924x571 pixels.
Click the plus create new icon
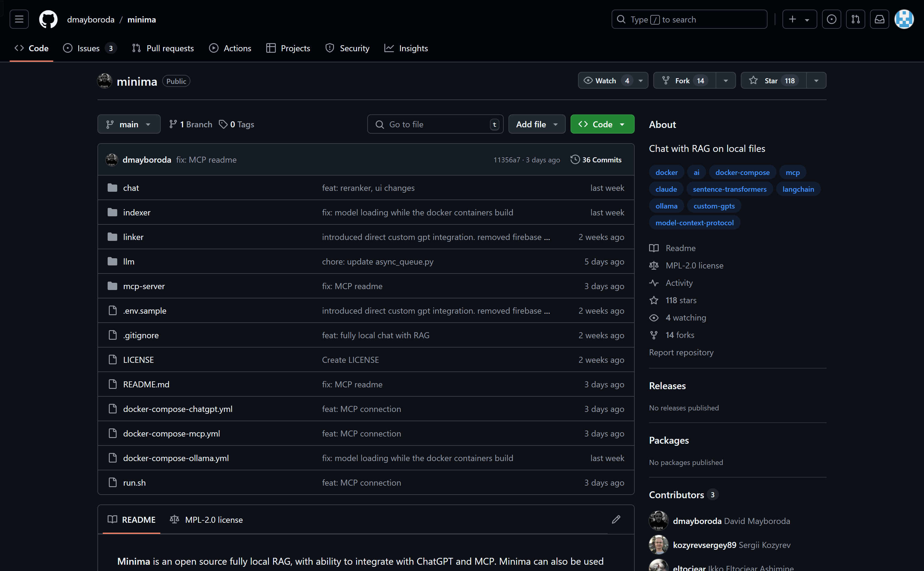pos(792,19)
